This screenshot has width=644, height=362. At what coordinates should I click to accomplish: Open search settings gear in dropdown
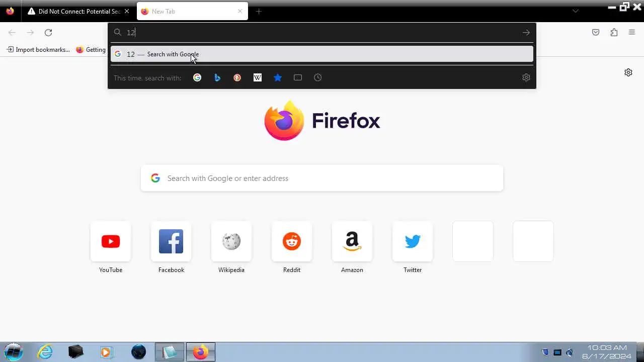pos(526,77)
